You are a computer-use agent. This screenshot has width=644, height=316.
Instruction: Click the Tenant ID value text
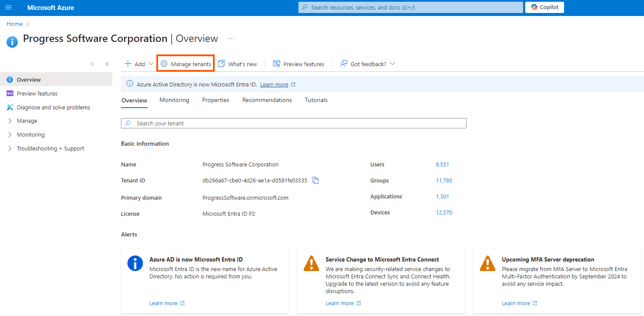(x=255, y=181)
